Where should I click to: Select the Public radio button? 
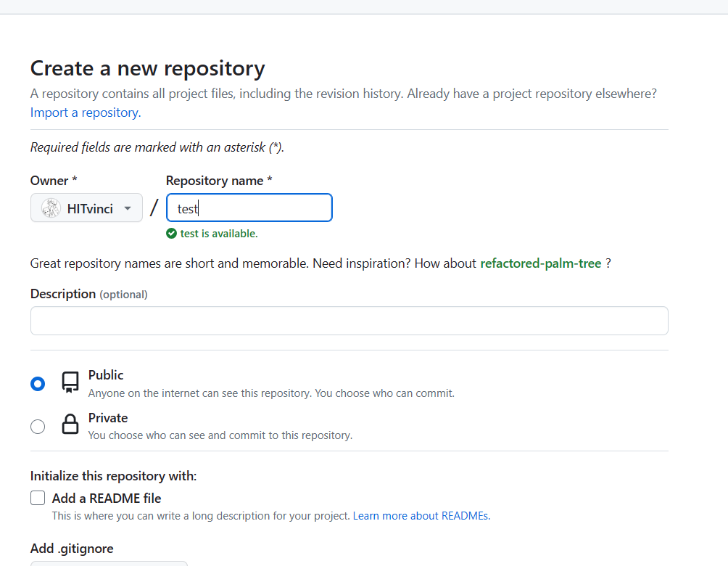pos(38,384)
